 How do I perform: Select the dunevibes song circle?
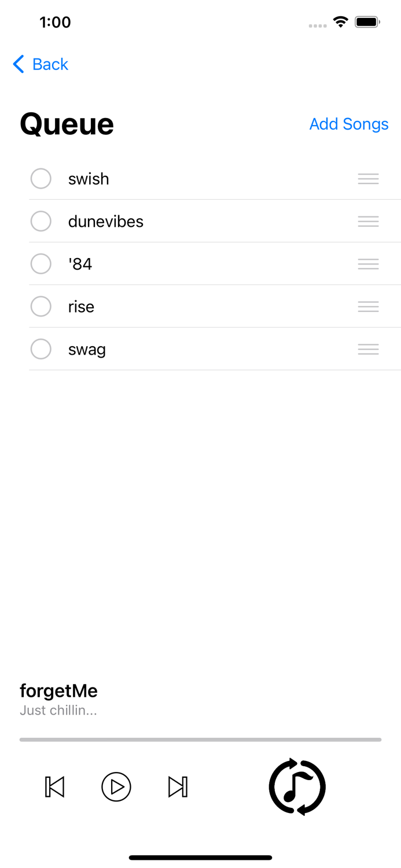[x=41, y=222]
